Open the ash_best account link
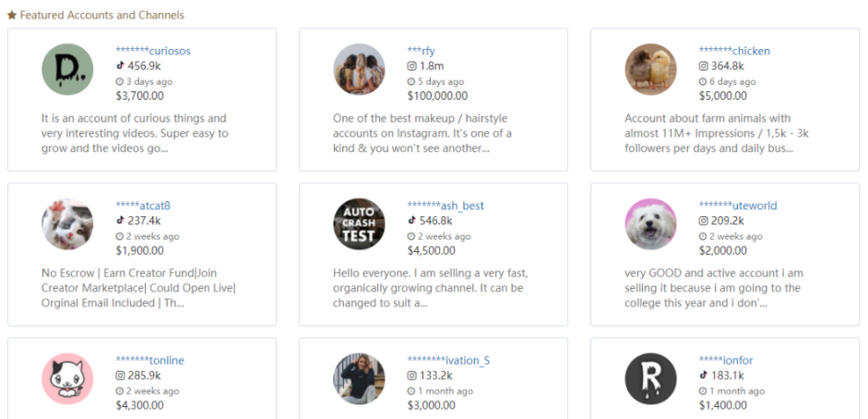Screen dimensions: 868x419 point(446,206)
